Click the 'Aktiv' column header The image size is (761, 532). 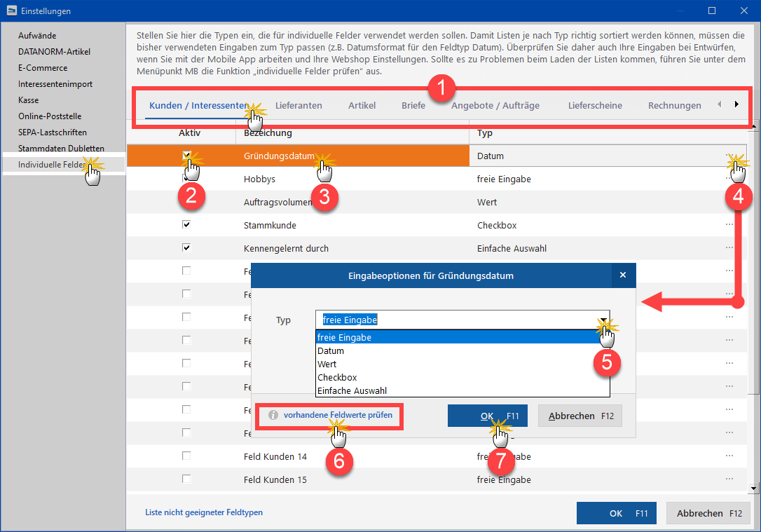pyautogui.click(x=189, y=133)
